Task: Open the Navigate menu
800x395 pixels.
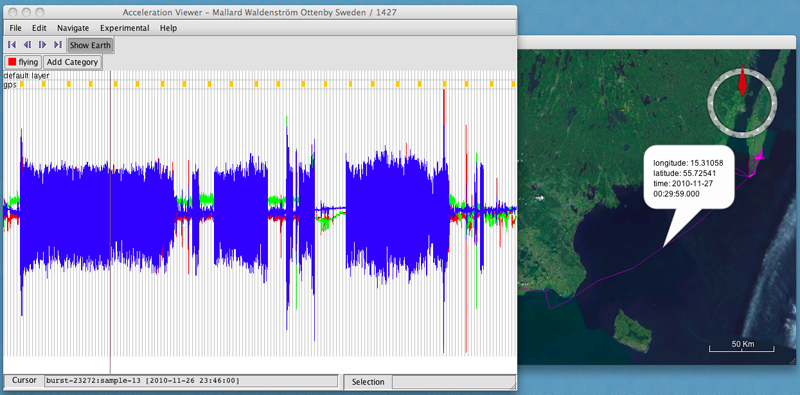Action: (x=73, y=28)
